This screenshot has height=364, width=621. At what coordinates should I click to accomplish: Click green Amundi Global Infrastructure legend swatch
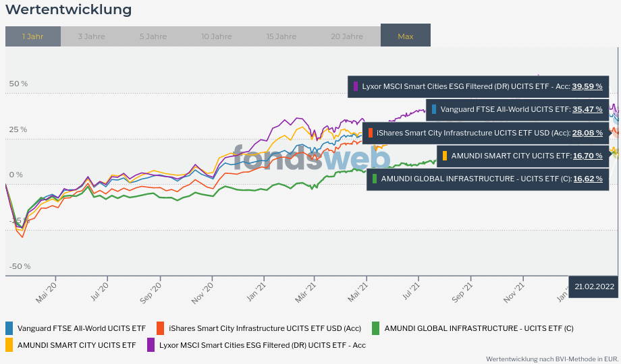(x=376, y=328)
